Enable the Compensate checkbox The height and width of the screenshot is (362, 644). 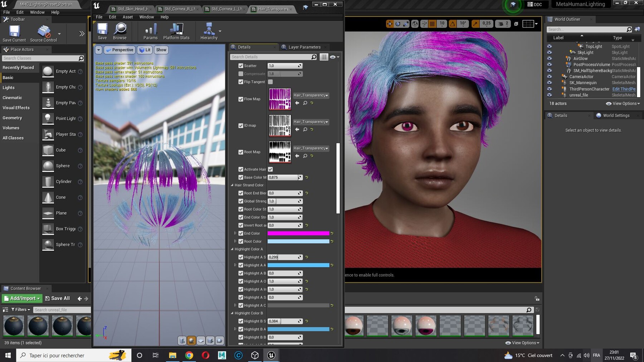click(241, 74)
